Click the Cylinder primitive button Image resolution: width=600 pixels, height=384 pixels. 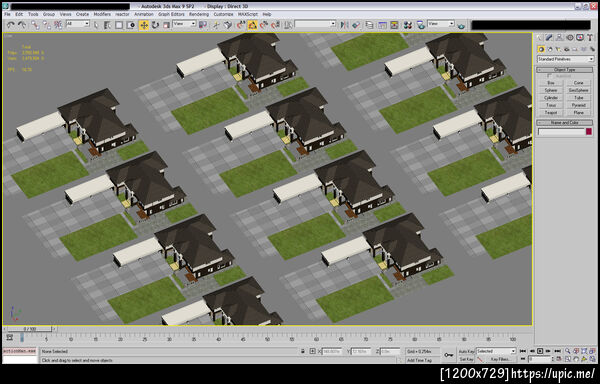tap(551, 98)
